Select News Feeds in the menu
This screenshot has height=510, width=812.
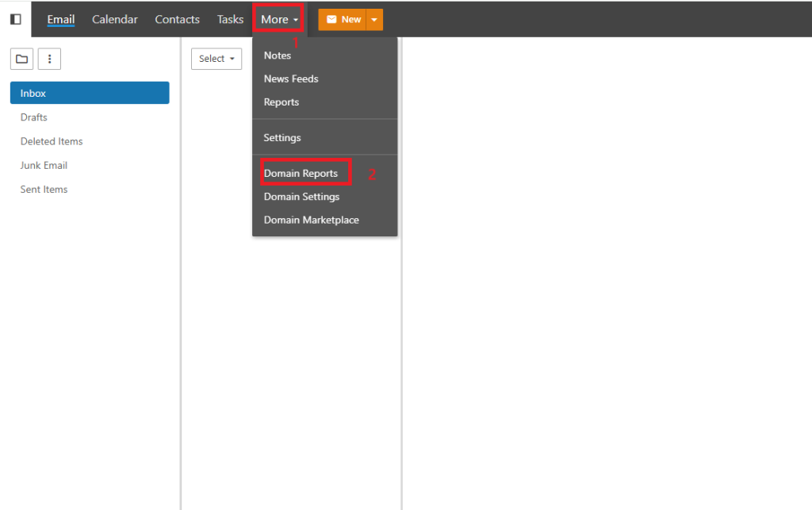(291, 79)
